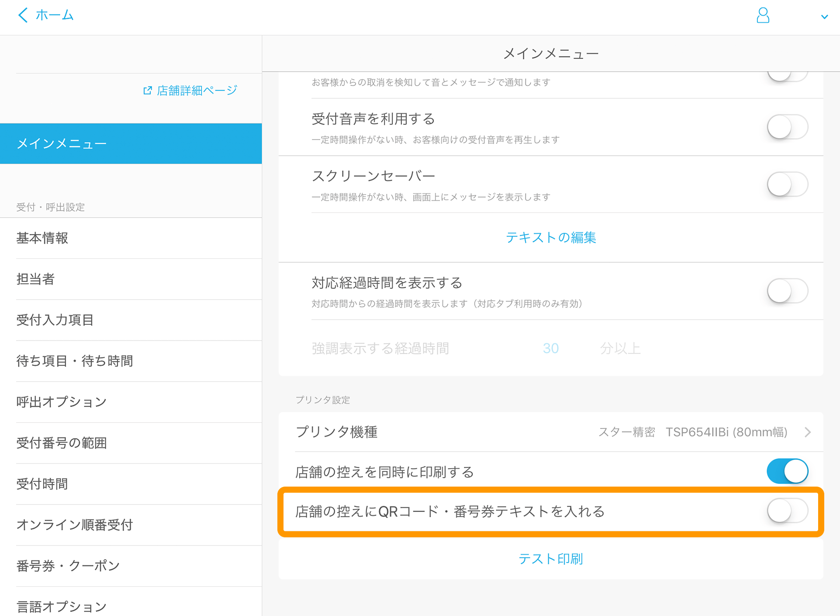
Task: Click テキストの編集 link
Action: click(x=551, y=237)
